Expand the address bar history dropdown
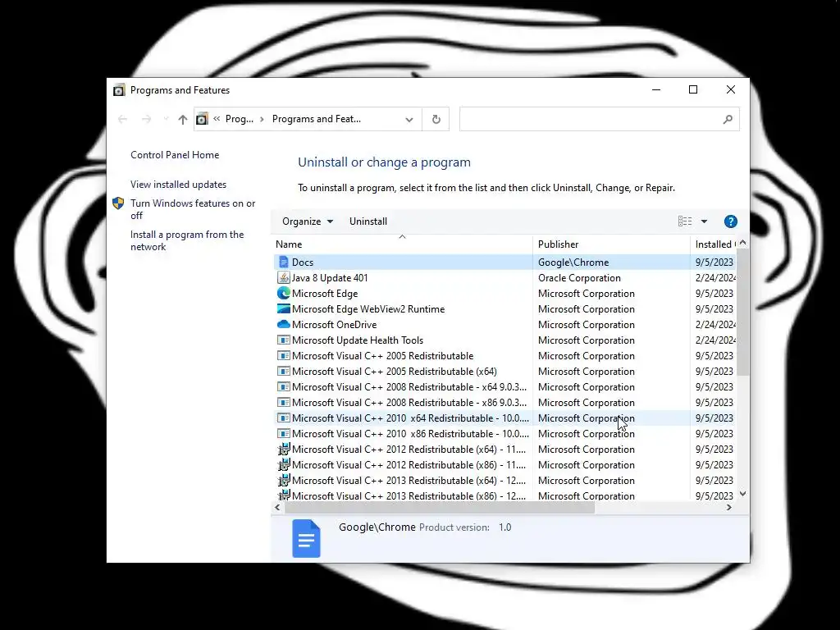Viewport: 840px width, 630px height. coord(409,119)
